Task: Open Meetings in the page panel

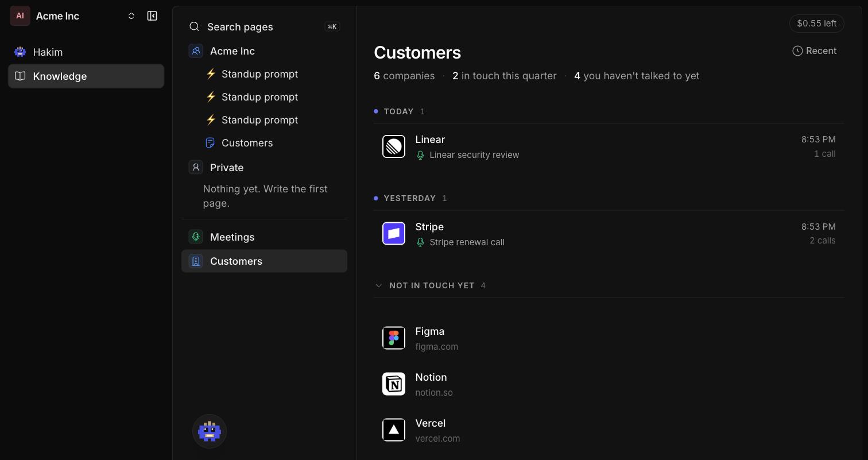Action: 264,237
